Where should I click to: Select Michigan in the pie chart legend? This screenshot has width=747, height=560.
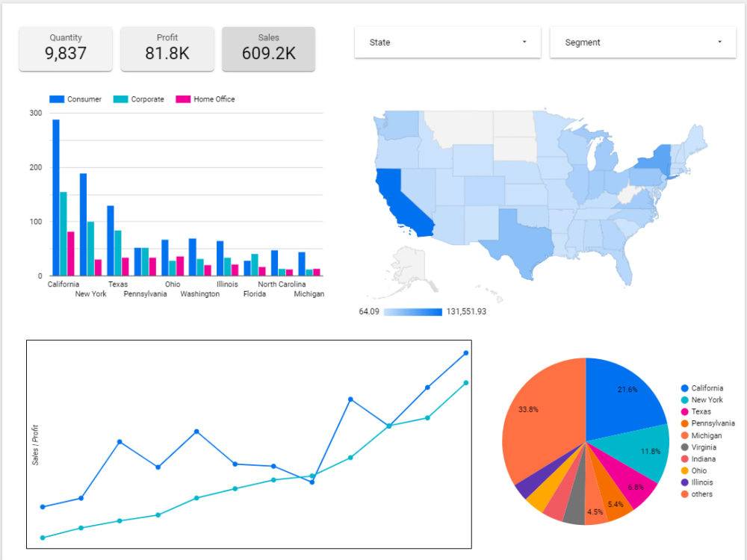pos(684,435)
